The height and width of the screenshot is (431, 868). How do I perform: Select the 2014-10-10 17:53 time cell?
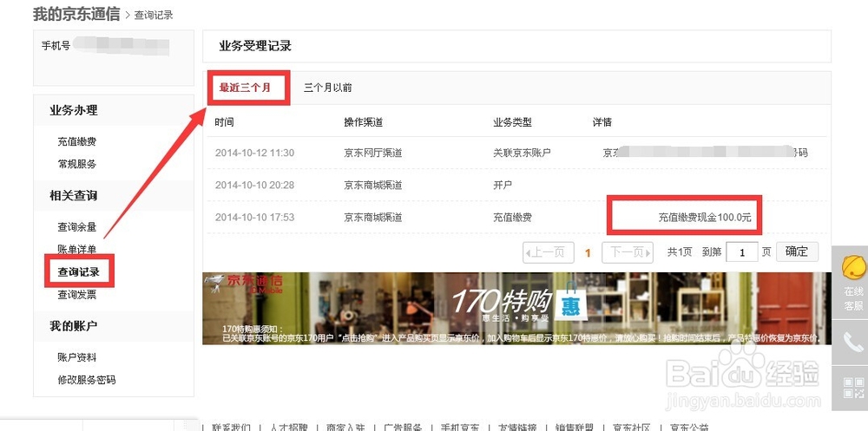click(254, 218)
